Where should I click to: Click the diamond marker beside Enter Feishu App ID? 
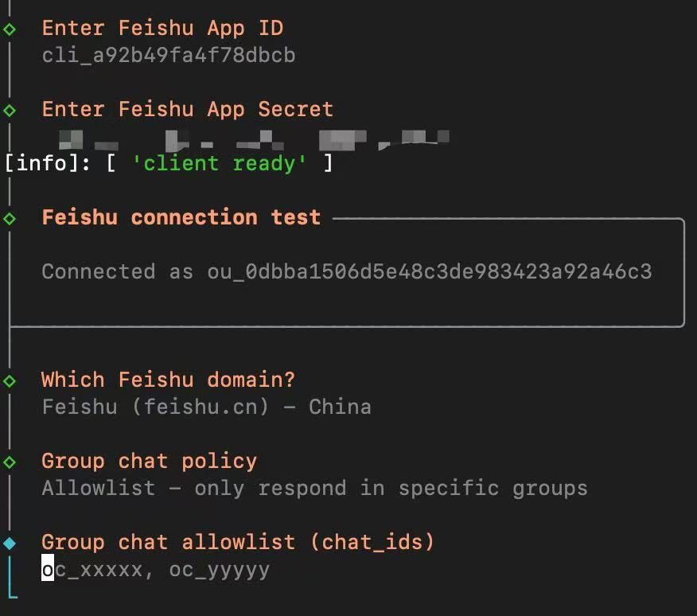click(10, 29)
